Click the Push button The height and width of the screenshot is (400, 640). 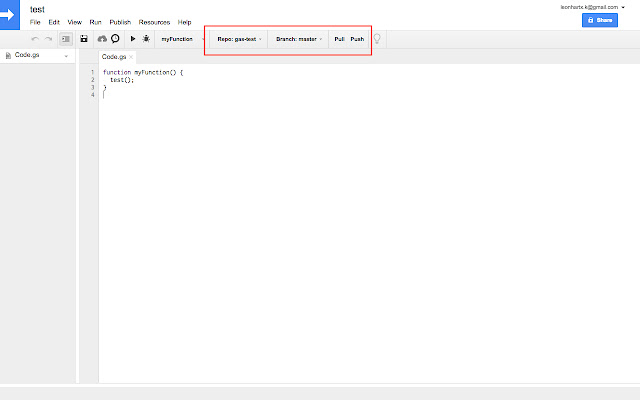coord(357,39)
